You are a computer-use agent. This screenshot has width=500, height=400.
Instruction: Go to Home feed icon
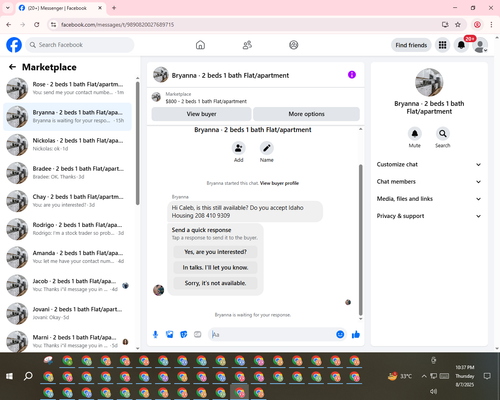pyautogui.click(x=200, y=45)
